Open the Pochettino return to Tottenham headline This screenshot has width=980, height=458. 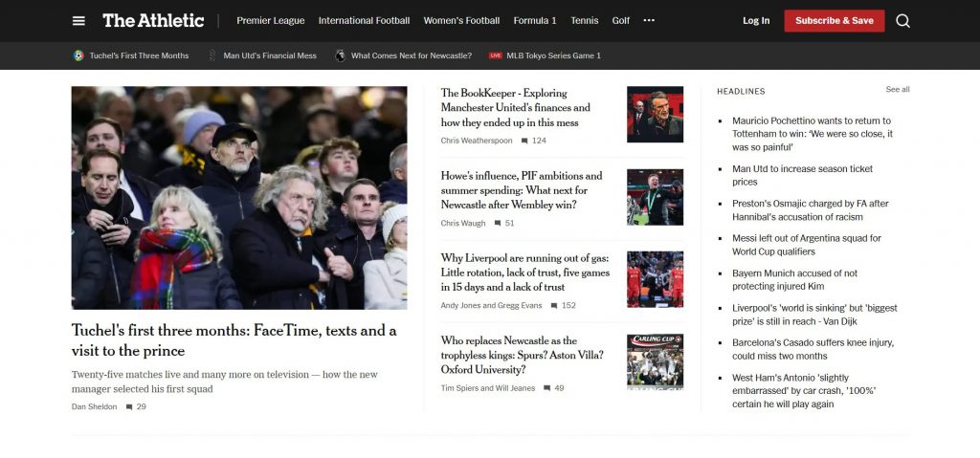tap(813, 134)
